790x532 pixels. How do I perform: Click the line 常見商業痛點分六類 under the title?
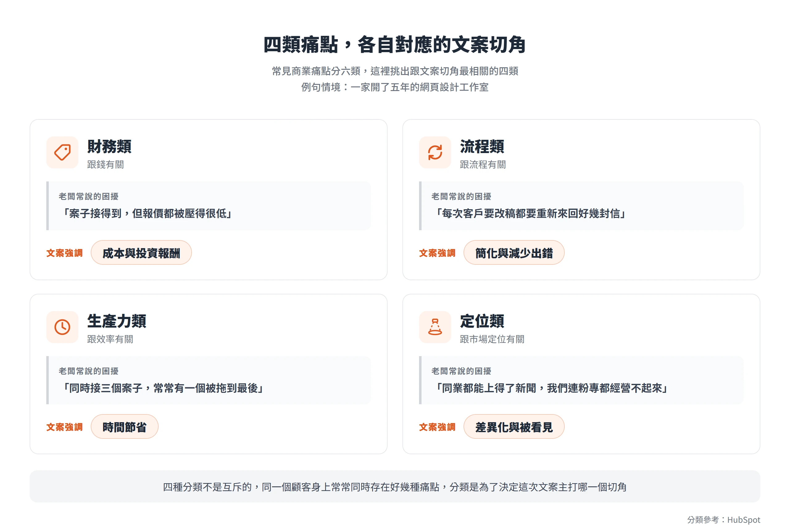(x=395, y=71)
